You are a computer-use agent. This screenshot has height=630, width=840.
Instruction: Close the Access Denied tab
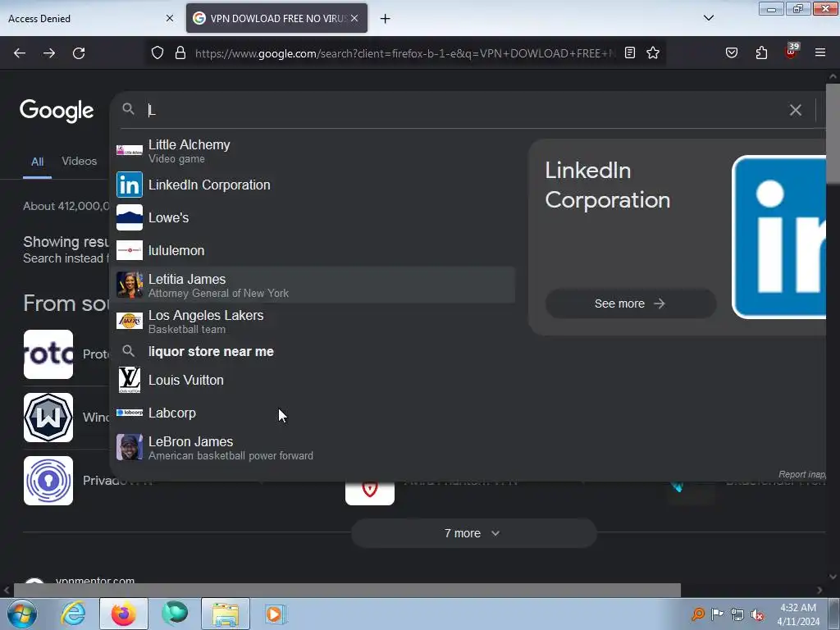pos(170,18)
